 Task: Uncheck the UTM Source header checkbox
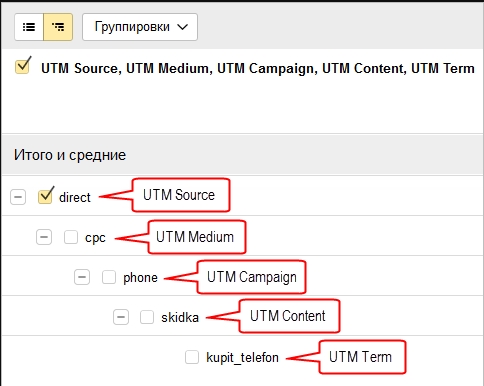click(x=23, y=66)
